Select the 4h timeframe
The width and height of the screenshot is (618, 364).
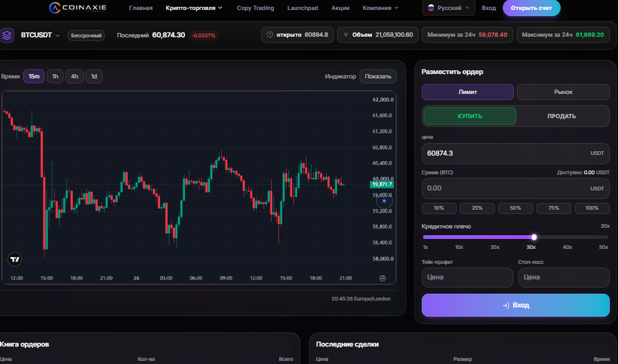[x=75, y=77]
